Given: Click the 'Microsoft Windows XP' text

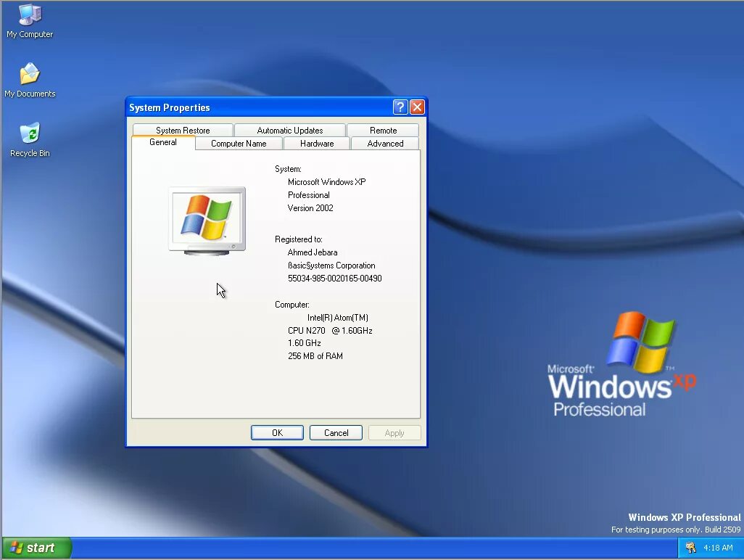Looking at the screenshot, I should 326,182.
